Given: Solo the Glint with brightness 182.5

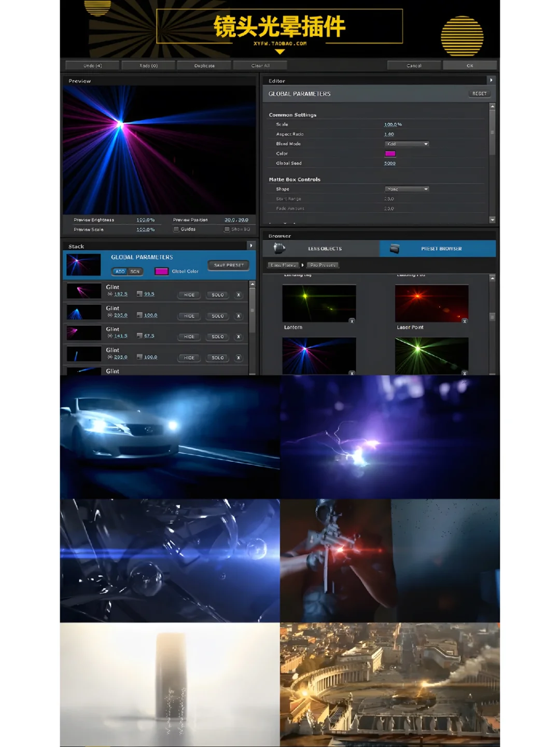Looking at the screenshot, I should pyautogui.click(x=218, y=295).
